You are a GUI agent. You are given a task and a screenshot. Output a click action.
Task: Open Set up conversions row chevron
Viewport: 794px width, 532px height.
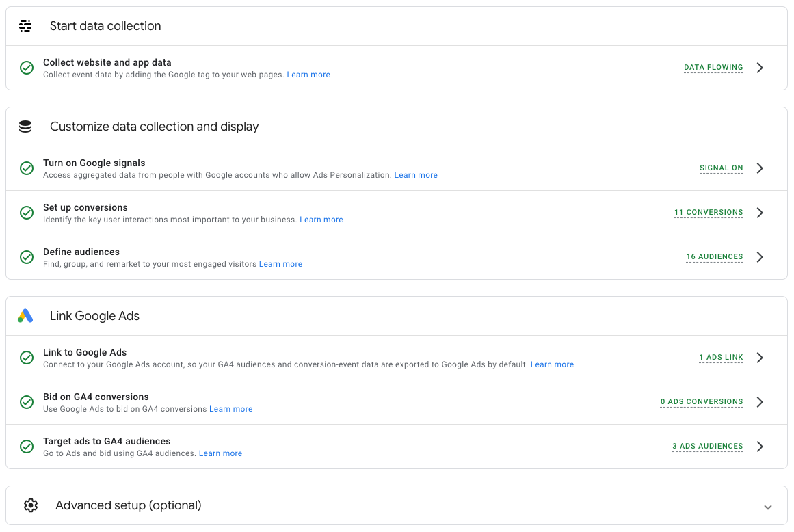(760, 213)
